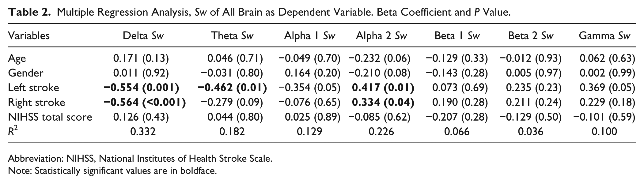Select the boldface note footnote text
This screenshot has height=184, width=644.
112,171
